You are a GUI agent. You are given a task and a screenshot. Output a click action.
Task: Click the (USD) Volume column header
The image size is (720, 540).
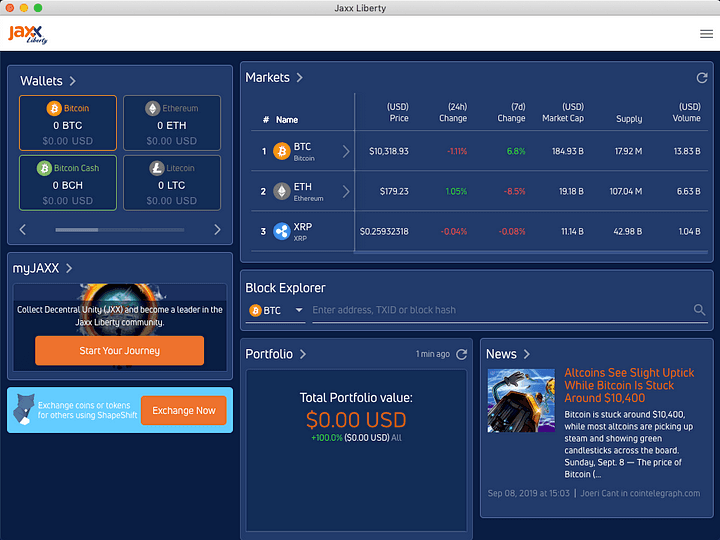coord(687,112)
